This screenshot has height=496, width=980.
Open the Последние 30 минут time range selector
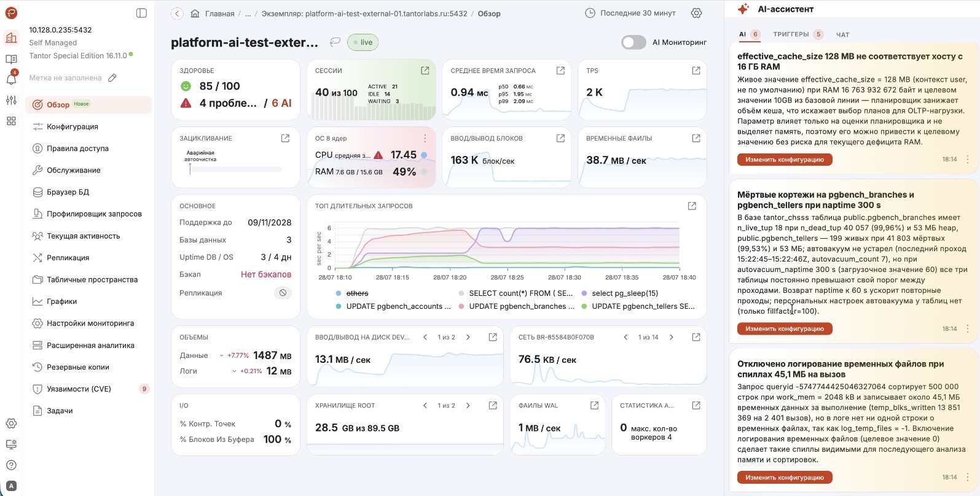tap(630, 13)
